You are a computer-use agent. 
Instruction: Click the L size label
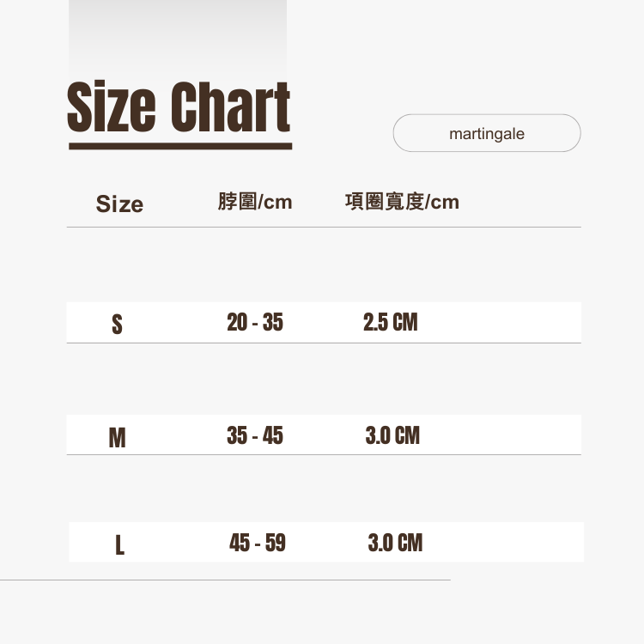pos(119,545)
